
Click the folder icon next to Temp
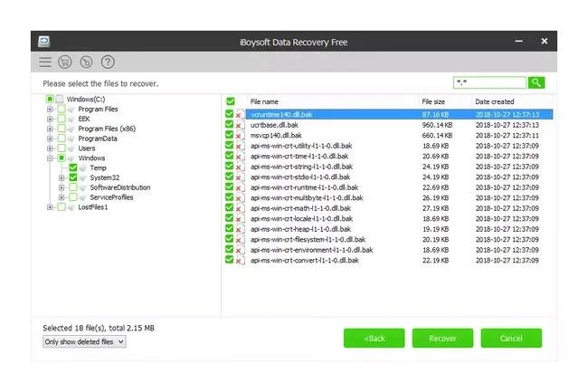click(83, 168)
